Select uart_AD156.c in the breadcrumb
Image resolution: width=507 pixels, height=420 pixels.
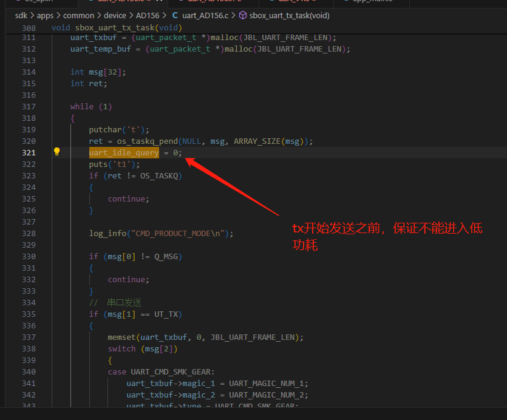coord(205,16)
